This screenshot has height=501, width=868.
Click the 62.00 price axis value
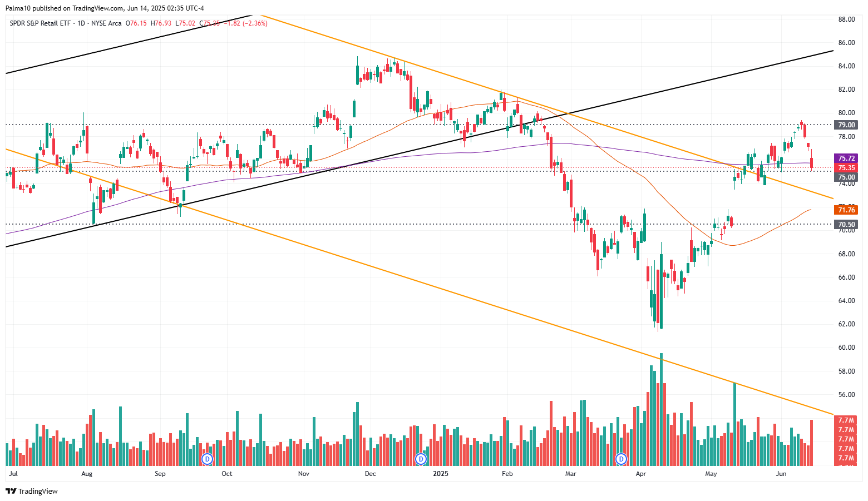tap(846, 324)
